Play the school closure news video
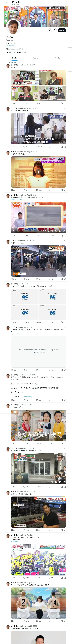Image resolution: width=72 pixels, height=644 pixels. click(39, 129)
